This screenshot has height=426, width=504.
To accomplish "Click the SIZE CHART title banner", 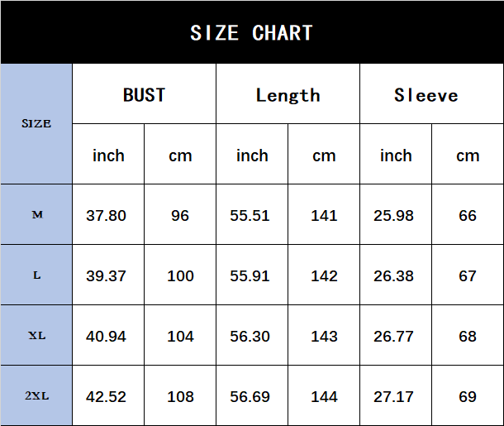I will click(x=252, y=33).
